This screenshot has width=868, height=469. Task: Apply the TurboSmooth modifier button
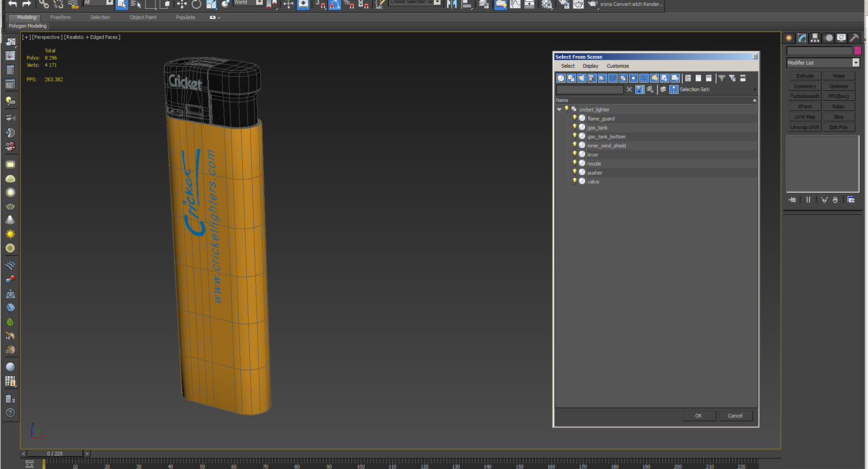pyautogui.click(x=805, y=96)
